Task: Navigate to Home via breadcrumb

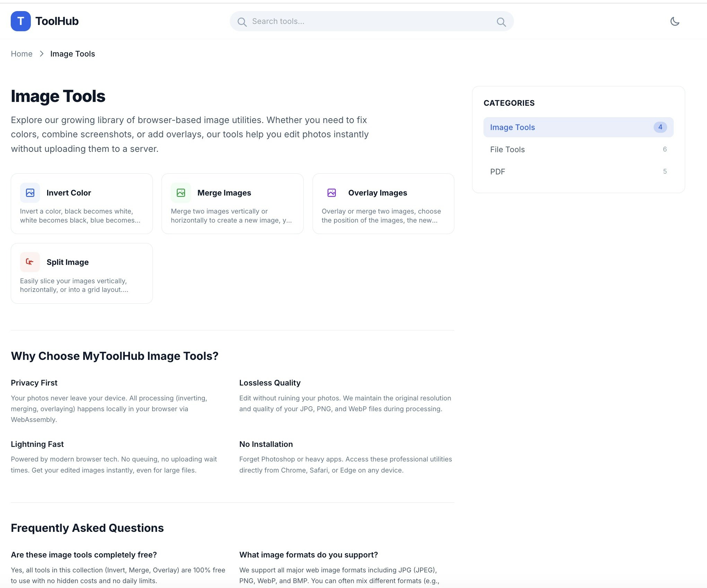Action: (x=21, y=54)
